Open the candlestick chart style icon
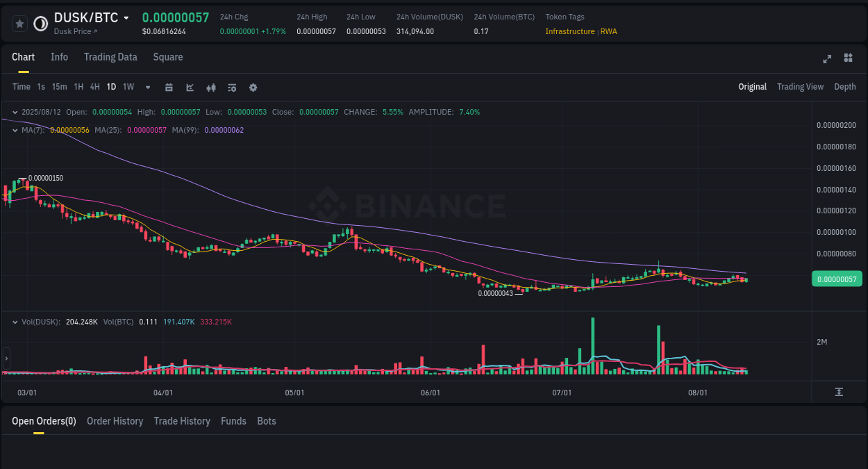 [211, 88]
